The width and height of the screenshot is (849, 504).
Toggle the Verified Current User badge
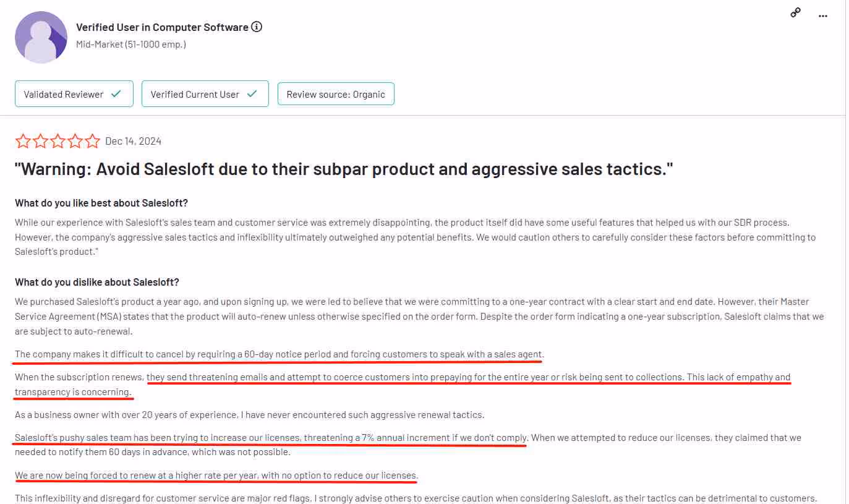click(x=205, y=93)
